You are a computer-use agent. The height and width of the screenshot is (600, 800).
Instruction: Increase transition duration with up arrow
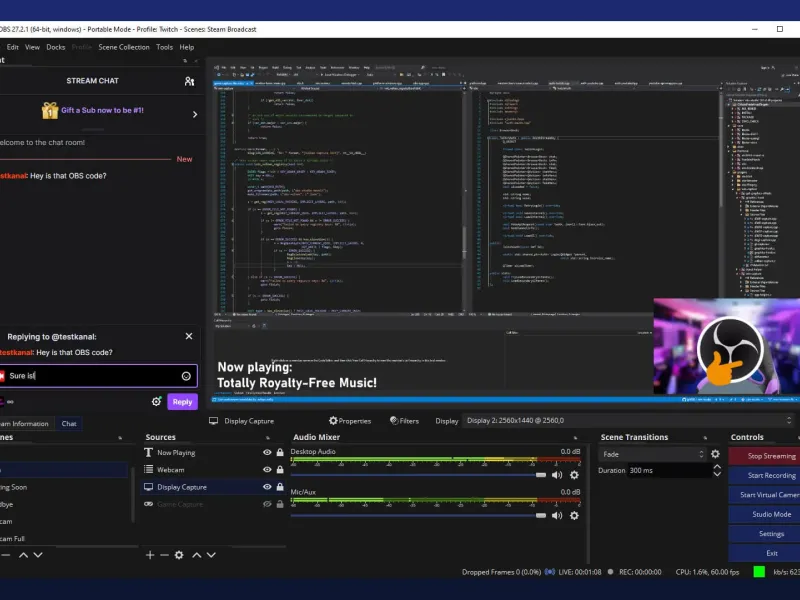click(x=717, y=466)
